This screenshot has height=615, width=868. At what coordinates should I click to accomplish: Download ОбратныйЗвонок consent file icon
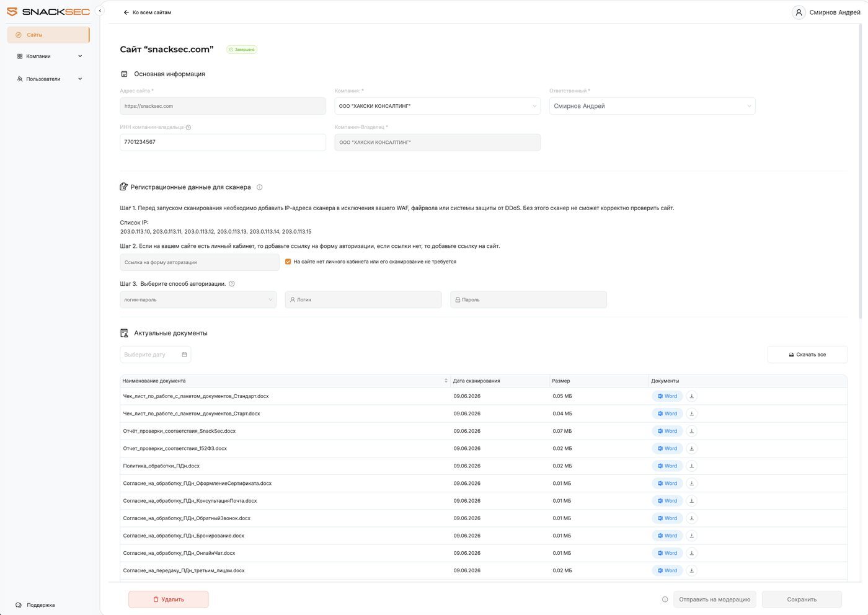click(x=692, y=518)
